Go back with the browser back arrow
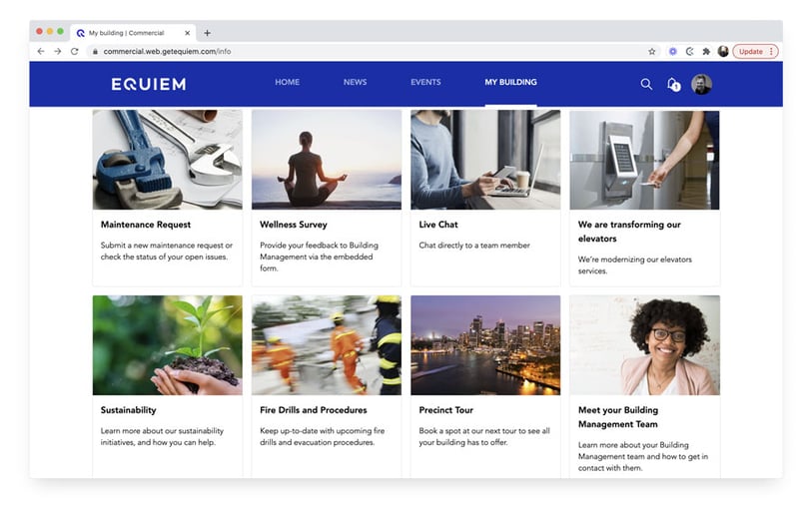The height and width of the screenshot is (517, 812). click(41, 51)
